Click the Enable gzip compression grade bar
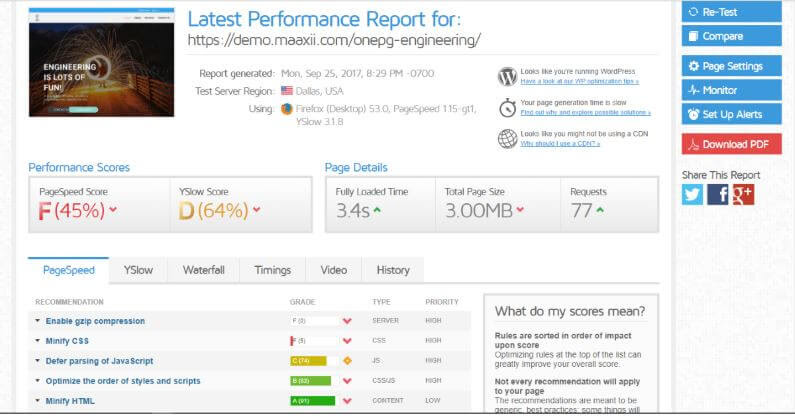 point(314,321)
